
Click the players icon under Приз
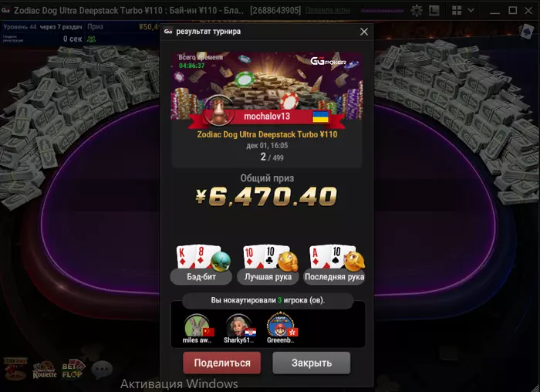tap(91, 39)
